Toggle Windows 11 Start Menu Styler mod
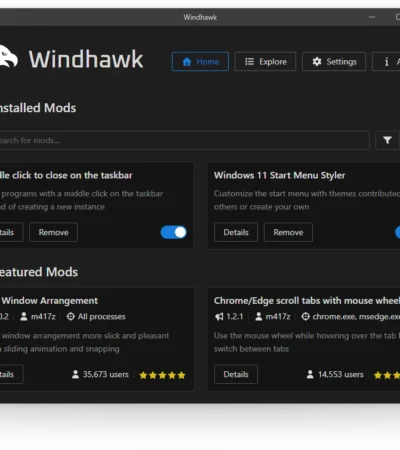 (x=397, y=232)
